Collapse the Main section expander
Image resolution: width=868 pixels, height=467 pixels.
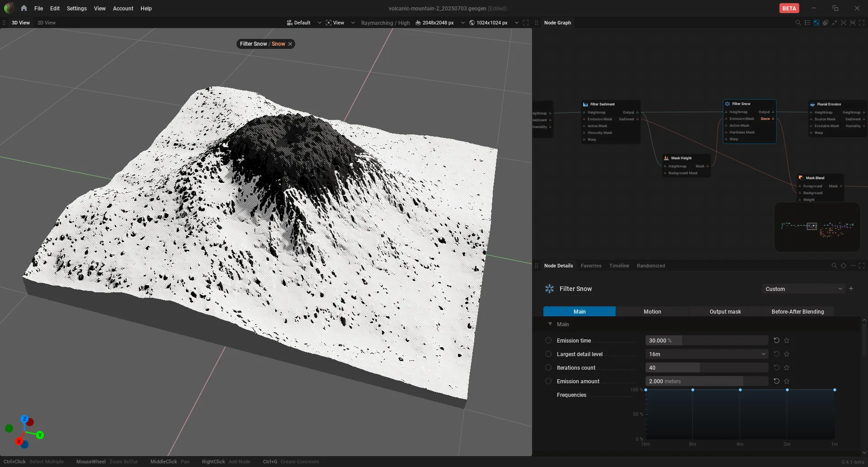550,324
